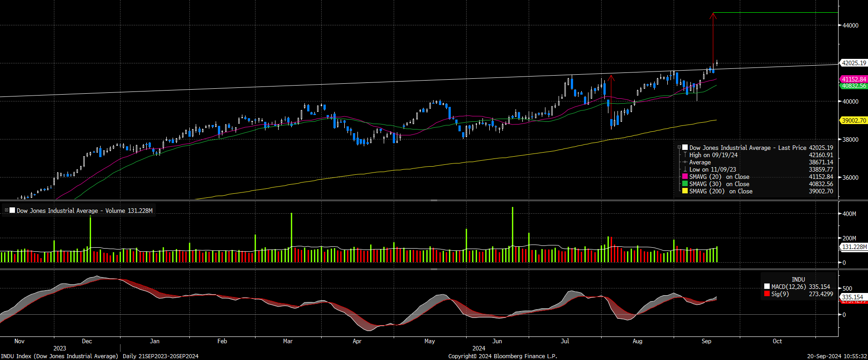Click the Oct label on the date axis
The height and width of the screenshot is (360, 868).
click(x=777, y=341)
